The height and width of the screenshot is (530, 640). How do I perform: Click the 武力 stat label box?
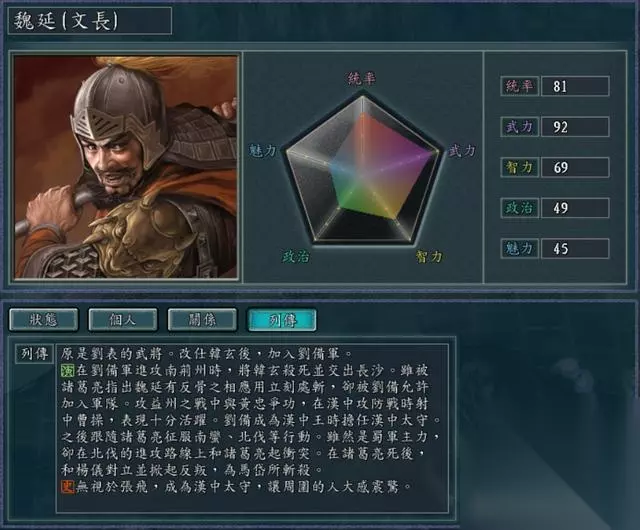click(x=520, y=127)
